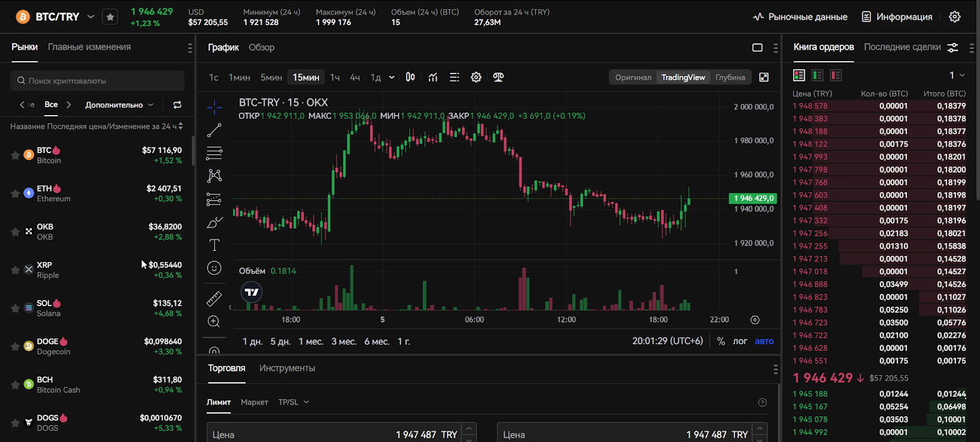Favorite the XRP Ripple row star

[15, 270]
